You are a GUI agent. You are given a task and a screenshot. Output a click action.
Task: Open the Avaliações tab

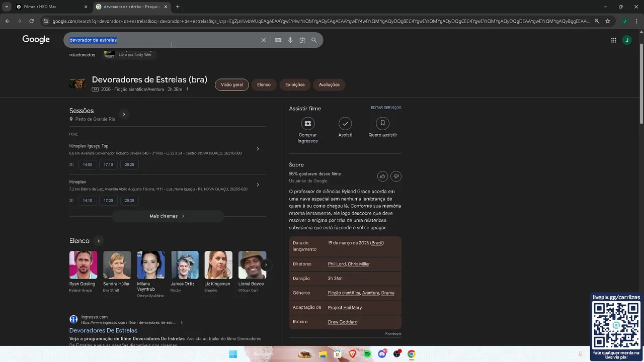click(x=329, y=84)
